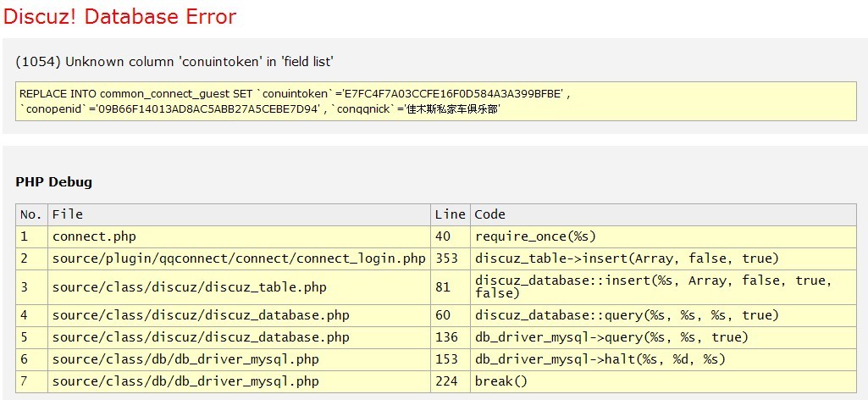868x400 pixels.
Task: Select the connect_login.php file path cell
Action: pyautogui.click(x=239, y=258)
